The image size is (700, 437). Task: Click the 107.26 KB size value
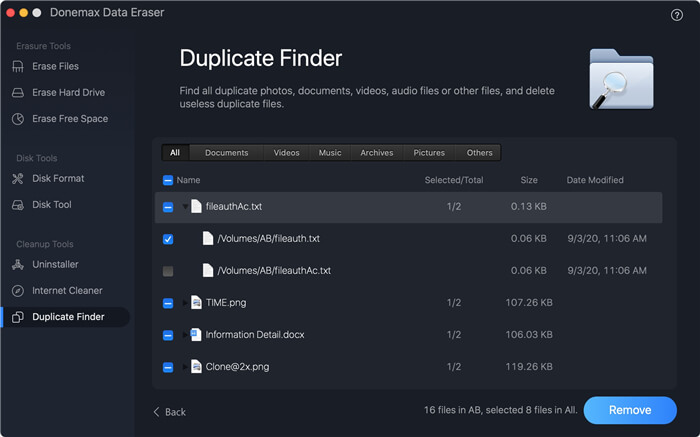[529, 303]
